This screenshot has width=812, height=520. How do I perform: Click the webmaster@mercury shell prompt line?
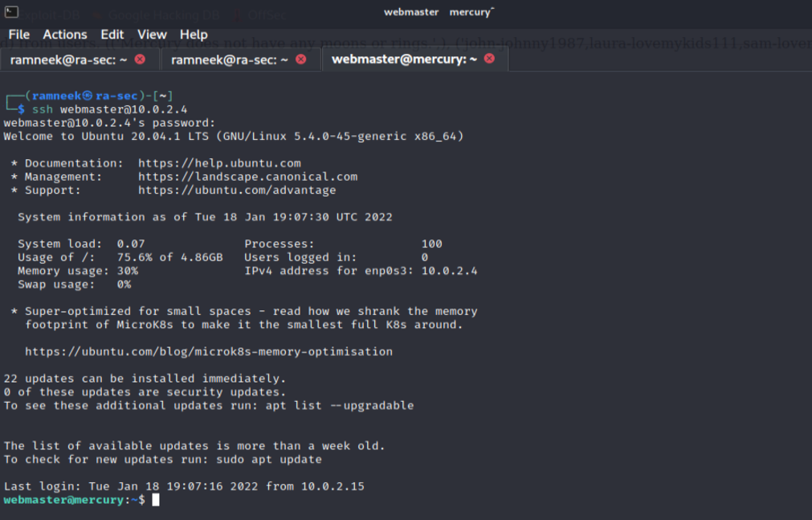(72, 498)
